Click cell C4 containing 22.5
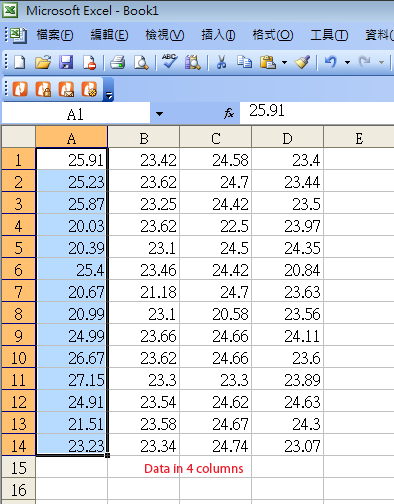The height and width of the screenshot is (504, 394). (216, 225)
